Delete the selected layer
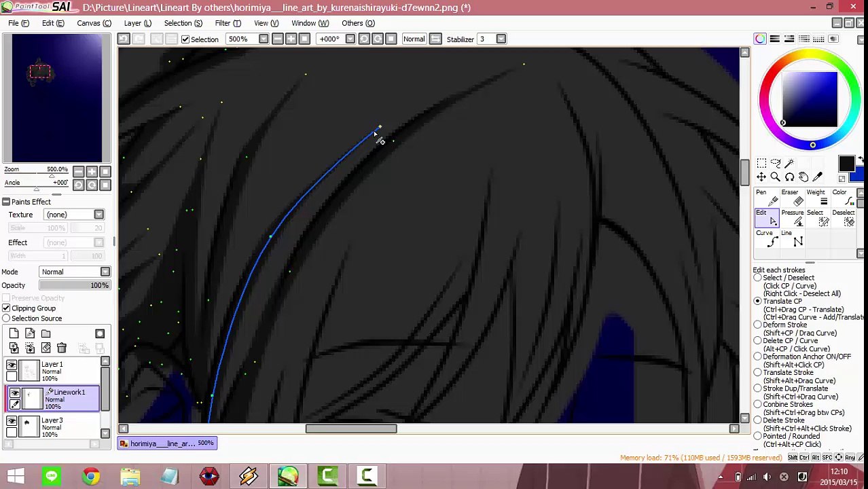Screen dimensions: 868x489 (x=61, y=348)
